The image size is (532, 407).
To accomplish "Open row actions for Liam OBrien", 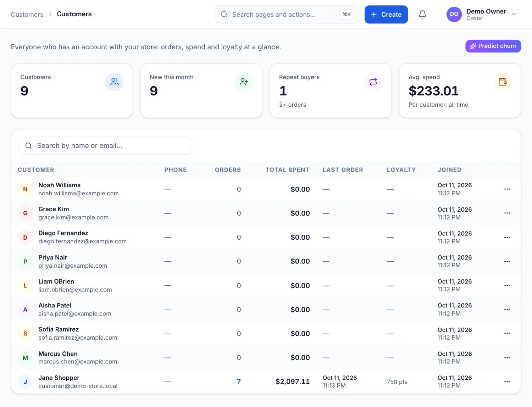I will coord(507,285).
